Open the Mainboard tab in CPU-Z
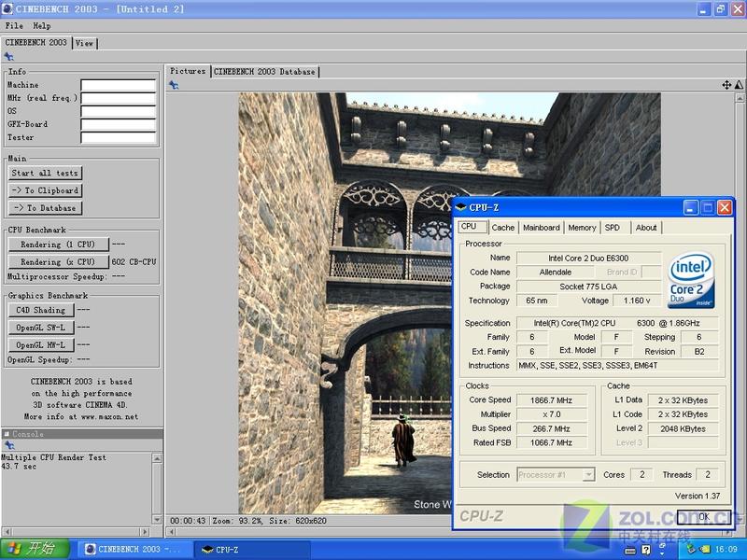The width and height of the screenshot is (747, 560). point(542,228)
